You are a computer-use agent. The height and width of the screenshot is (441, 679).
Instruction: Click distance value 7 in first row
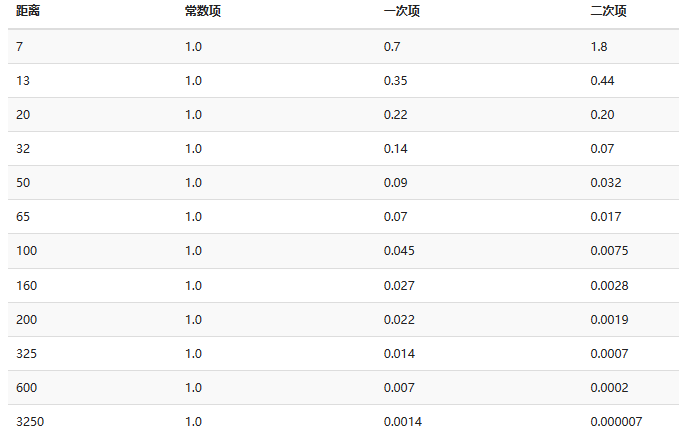(19, 46)
